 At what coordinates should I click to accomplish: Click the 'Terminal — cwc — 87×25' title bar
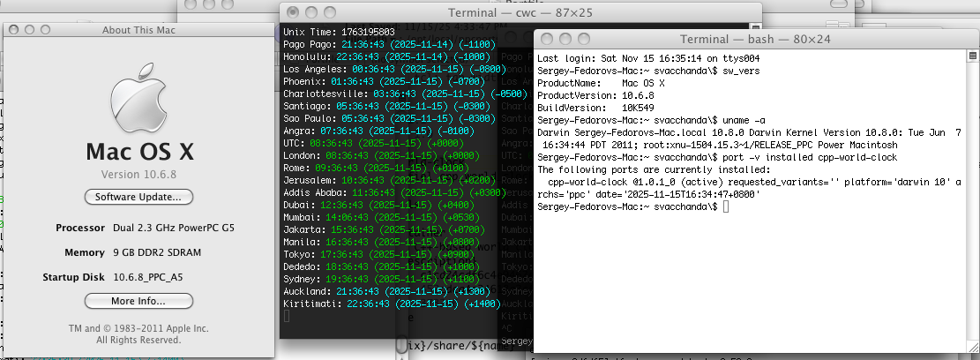pyautogui.click(x=520, y=12)
